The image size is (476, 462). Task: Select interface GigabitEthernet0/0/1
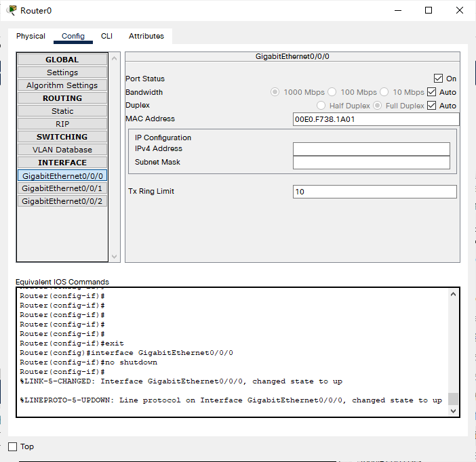point(62,188)
